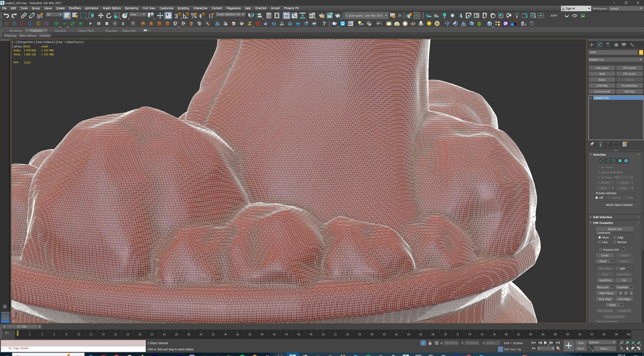The height and width of the screenshot is (356, 644).
Task: Click the Pin Stack icon
Action: click(x=592, y=144)
